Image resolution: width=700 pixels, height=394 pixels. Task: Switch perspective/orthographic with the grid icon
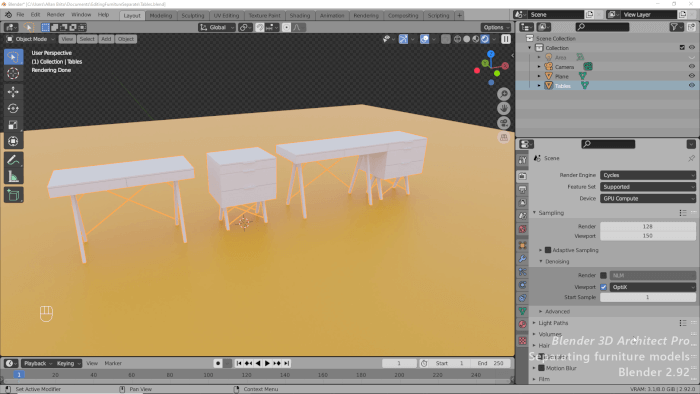click(x=504, y=137)
